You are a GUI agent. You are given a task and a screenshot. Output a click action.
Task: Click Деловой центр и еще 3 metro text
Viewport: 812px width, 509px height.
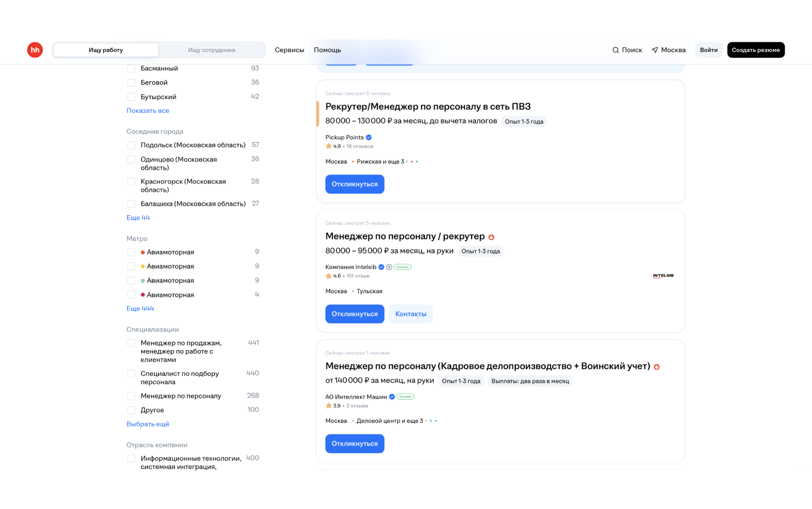point(390,421)
